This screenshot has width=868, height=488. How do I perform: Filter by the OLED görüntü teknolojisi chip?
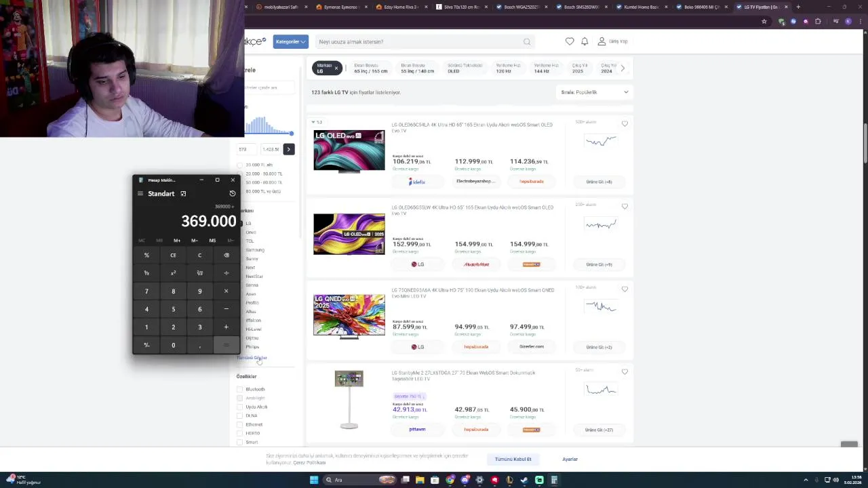click(465, 68)
